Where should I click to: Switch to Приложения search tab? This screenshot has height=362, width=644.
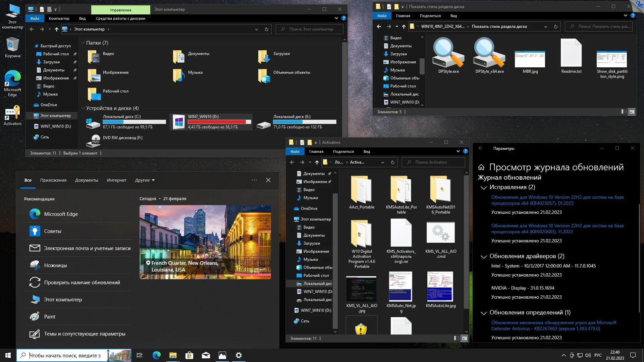tap(53, 180)
